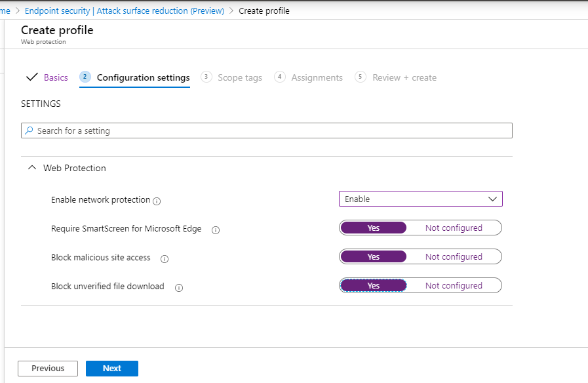
Task: Click the search magnifier icon
Action: pos(29,131)
